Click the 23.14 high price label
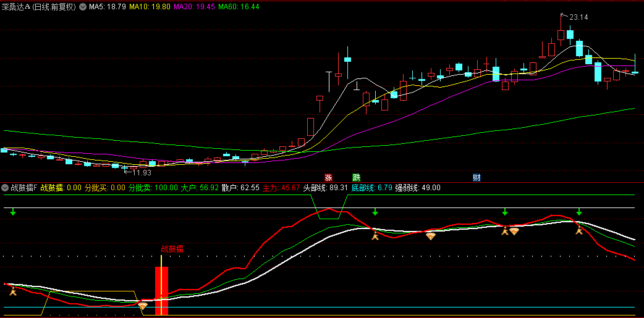 (x=579, y=17)
